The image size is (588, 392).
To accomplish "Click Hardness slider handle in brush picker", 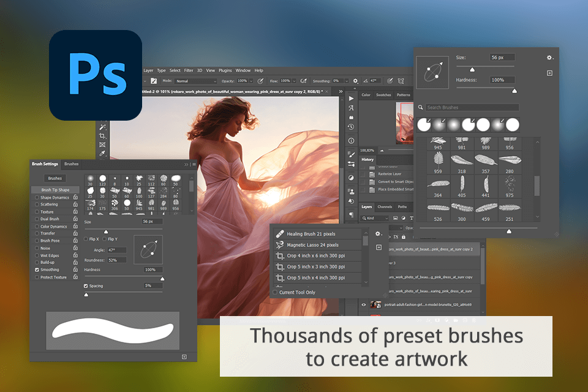I will [x=514, y=91].
